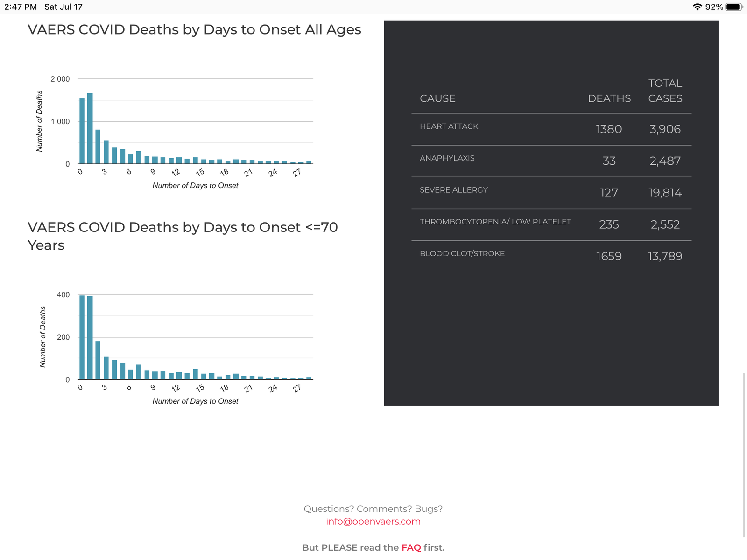
Task: Click the page scrollbar on the right edge
Action: 744,455
